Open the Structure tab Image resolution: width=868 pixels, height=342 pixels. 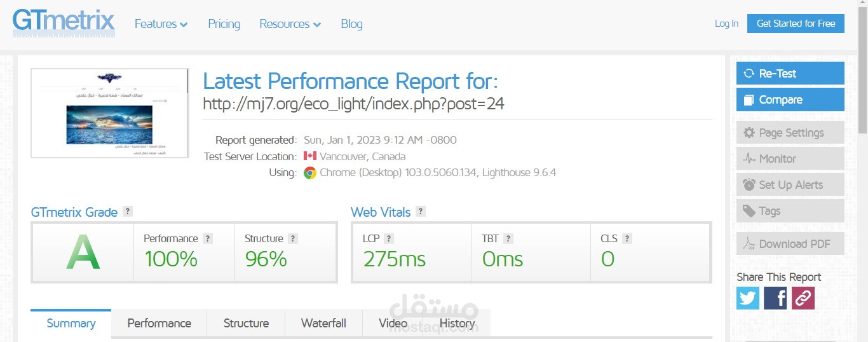pyautogui.click(x=246, y=323)
